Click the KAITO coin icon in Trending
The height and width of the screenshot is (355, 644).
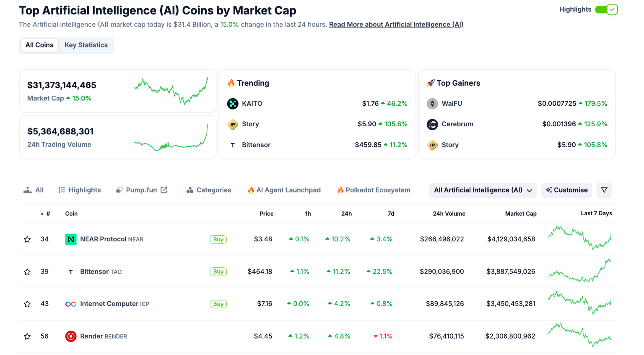233,103
